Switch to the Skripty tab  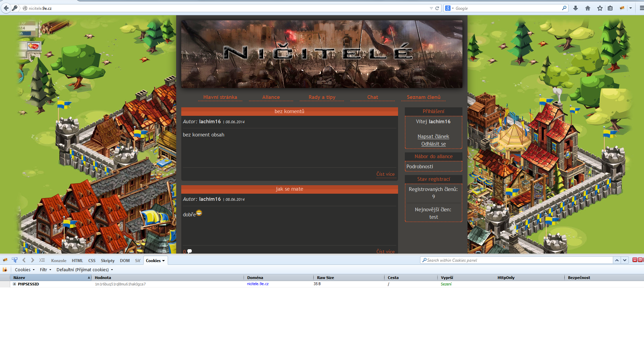pyautogui.click(x=108, y=261)
